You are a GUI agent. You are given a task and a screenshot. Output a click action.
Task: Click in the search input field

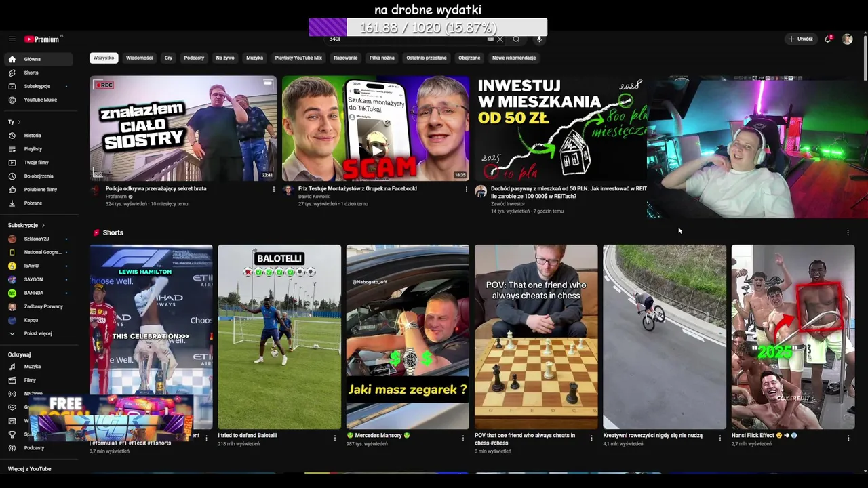(x=407, y=39)
